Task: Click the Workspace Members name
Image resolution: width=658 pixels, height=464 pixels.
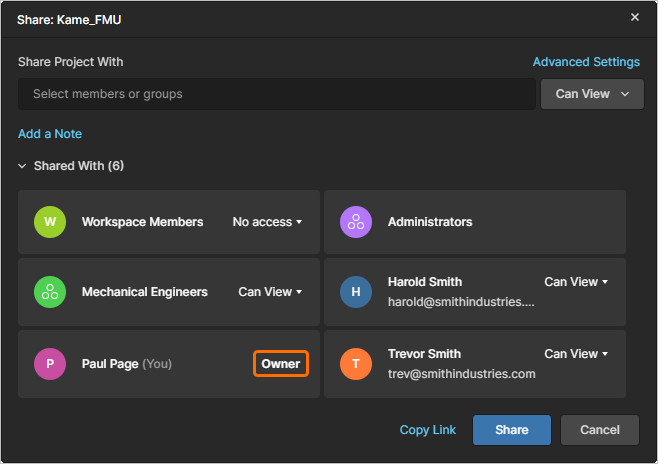Action: tap(142, 222)
